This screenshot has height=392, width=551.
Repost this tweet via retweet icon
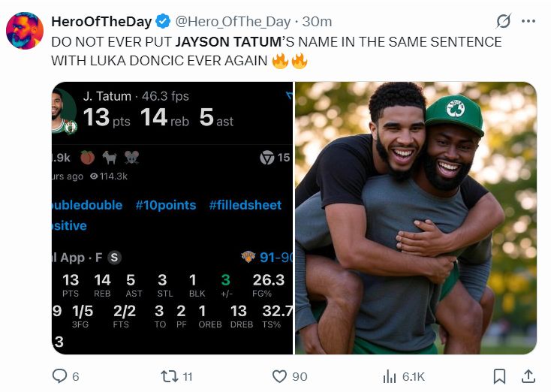click(169, 376)
